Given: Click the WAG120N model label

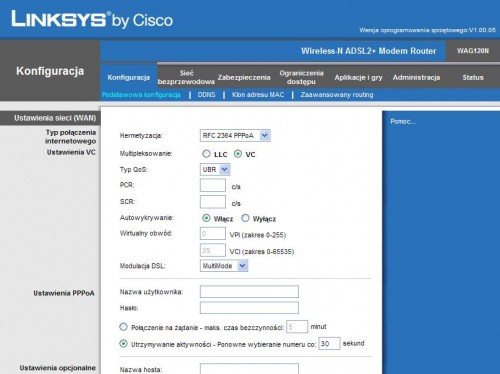Looking at the screenshot, I should [x=473, y=51].
